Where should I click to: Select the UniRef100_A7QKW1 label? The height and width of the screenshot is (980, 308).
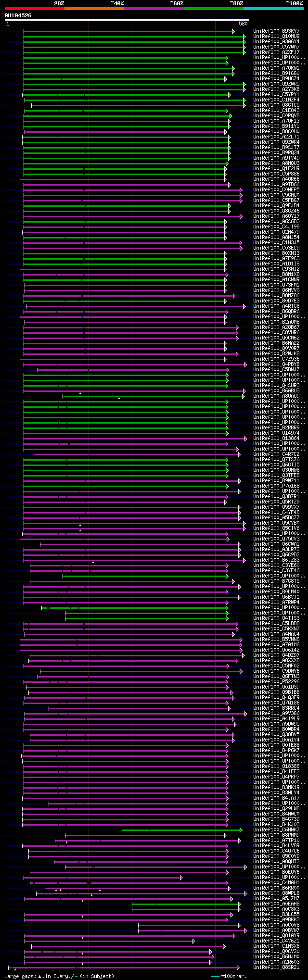(276, 68)
